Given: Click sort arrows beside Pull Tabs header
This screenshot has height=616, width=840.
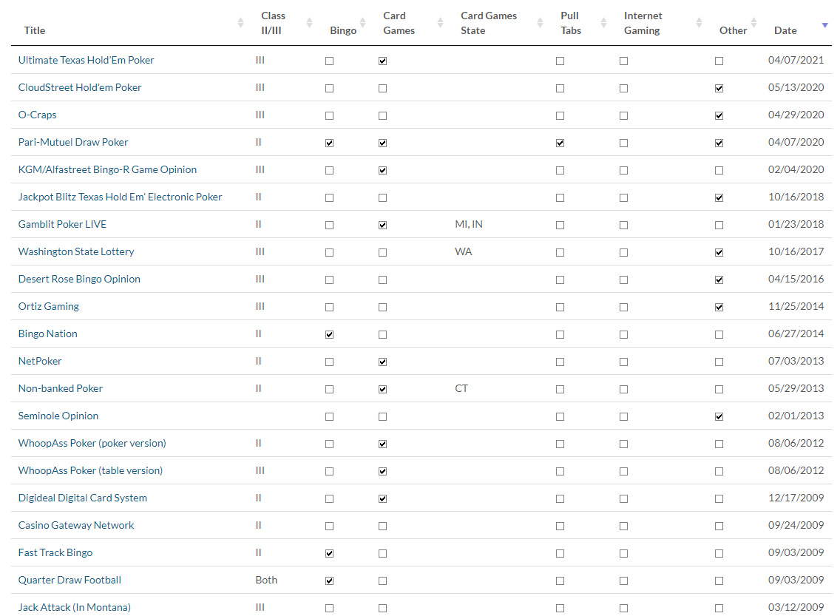Looking at the screenshot, I should coord(603,23).
